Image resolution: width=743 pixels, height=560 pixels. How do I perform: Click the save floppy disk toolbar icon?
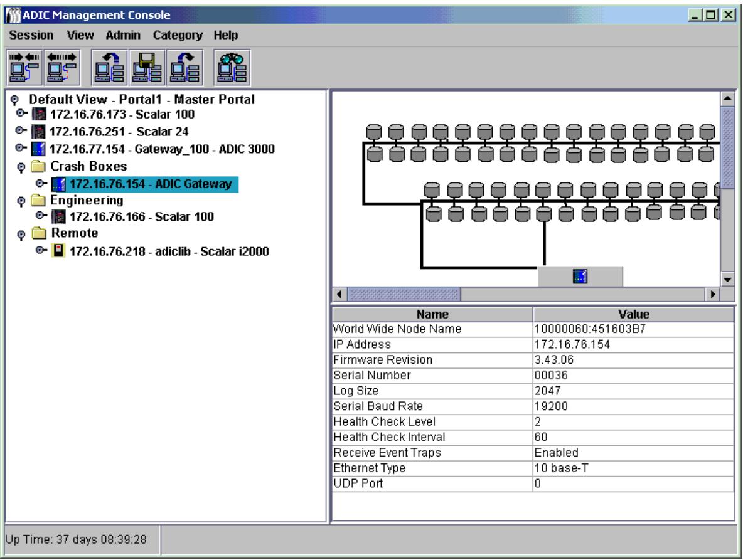click(x=147, y=67)
